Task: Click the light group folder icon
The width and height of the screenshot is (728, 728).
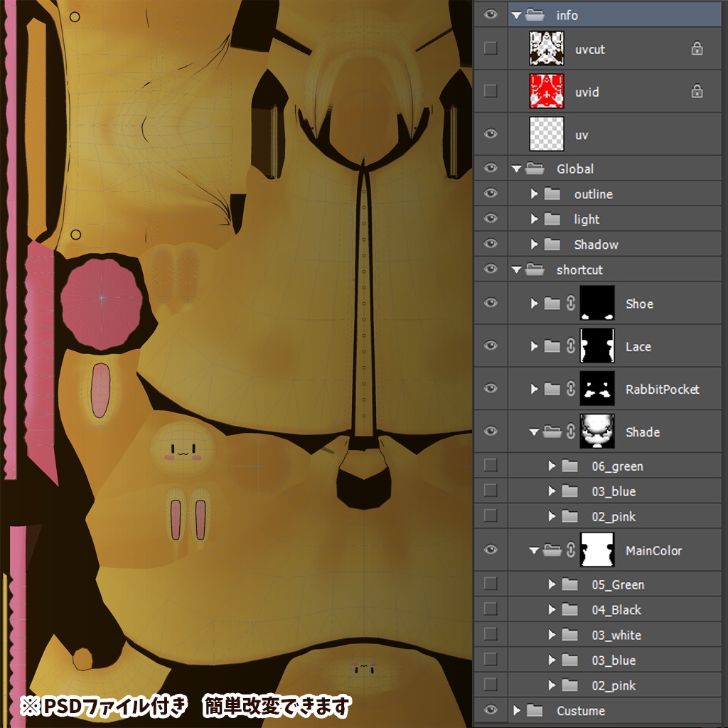Action: coord(552,219)
